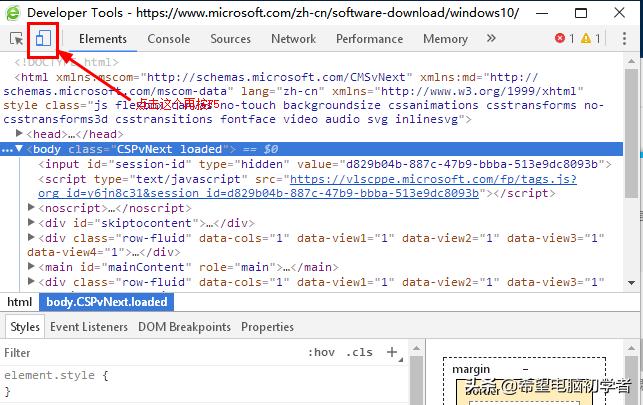The height and width of the screenshot is (405, 643).
Task: Click the new style rule plus icon
Action: pyautogui.click(x=392, y=353)
